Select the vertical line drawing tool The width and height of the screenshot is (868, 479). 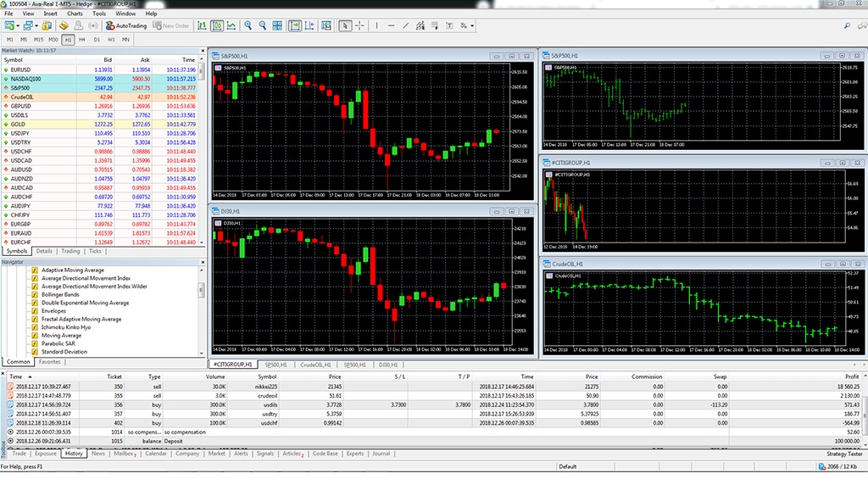tap(376, 25)
